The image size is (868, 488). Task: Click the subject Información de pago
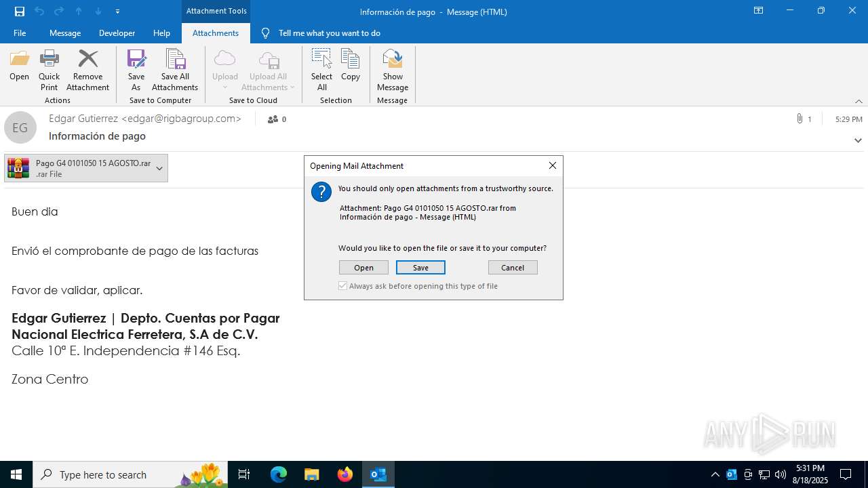coord(97,136)
